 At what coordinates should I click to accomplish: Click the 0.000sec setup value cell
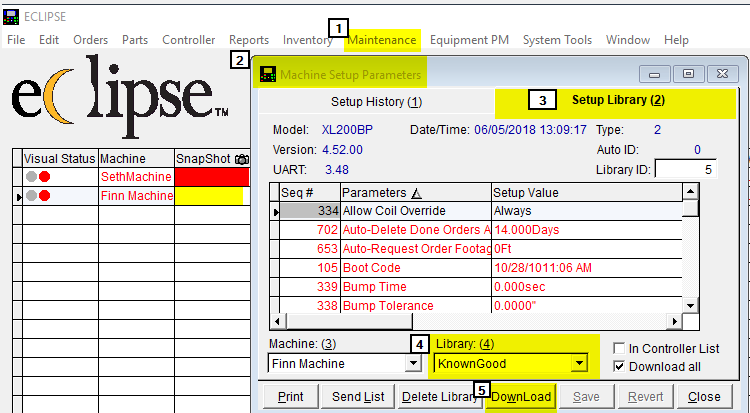click(x=586, y=287)
